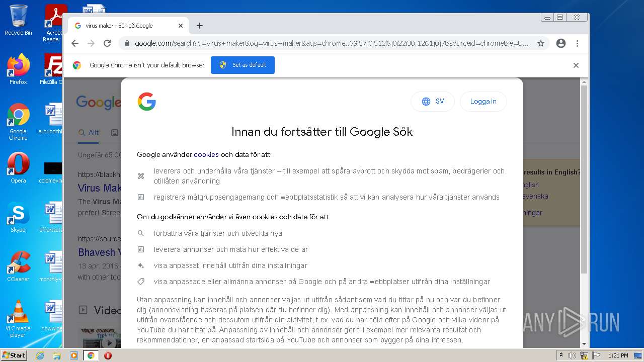644x362 pixels.
Task: Bookmark this page with the star icon
Action: coord(541,43)
